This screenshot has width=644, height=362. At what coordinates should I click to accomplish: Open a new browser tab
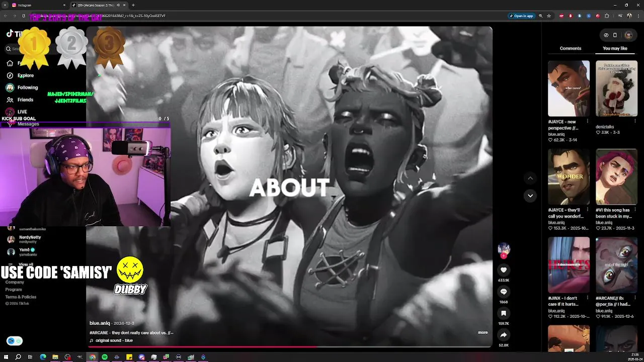click(133, 5)
